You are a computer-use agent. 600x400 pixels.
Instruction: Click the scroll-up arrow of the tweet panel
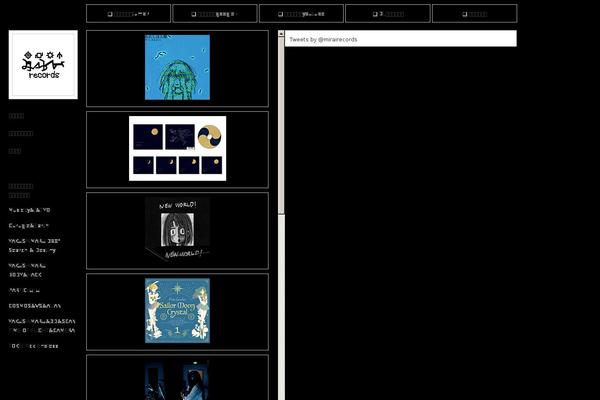tap(281, 34)
